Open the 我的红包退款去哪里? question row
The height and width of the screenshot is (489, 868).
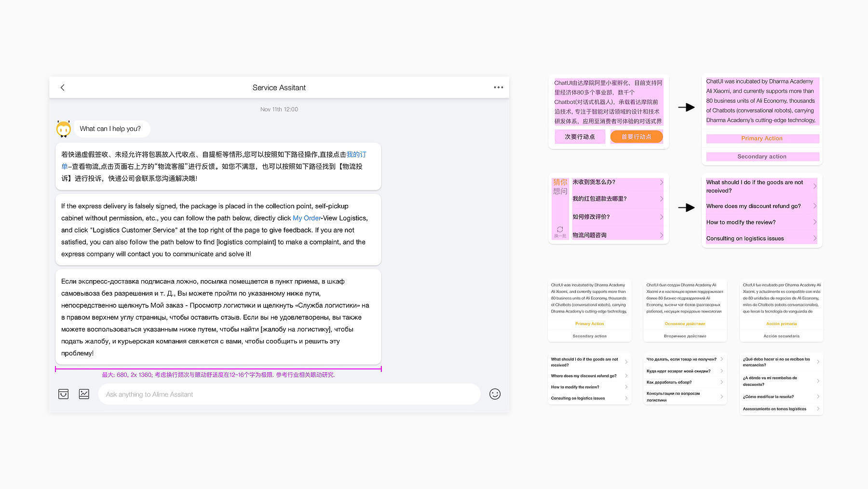pyautogui.click(x=618, y=199)
